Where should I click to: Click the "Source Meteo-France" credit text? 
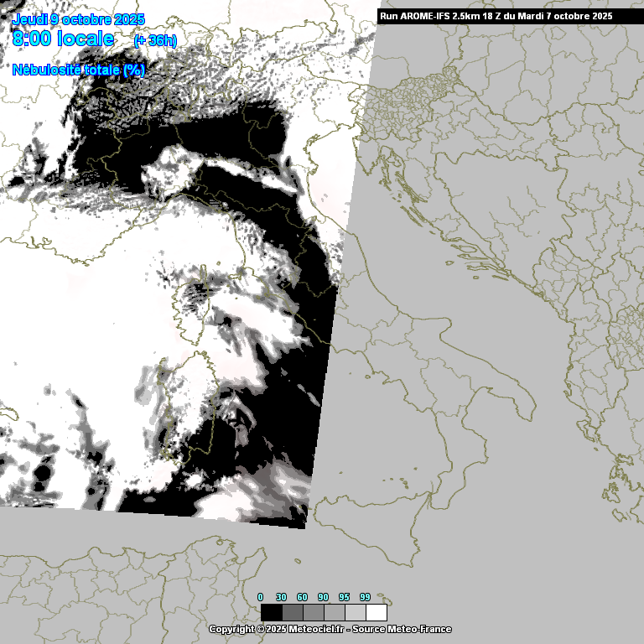tap(402, 629)
